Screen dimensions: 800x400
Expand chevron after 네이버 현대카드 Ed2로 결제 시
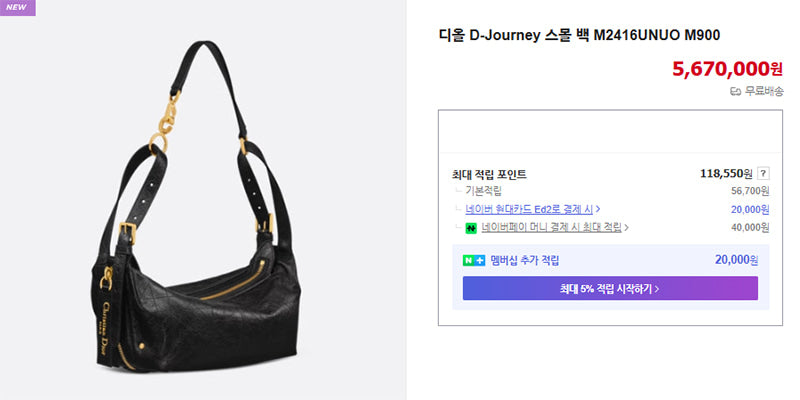(598, 209)
